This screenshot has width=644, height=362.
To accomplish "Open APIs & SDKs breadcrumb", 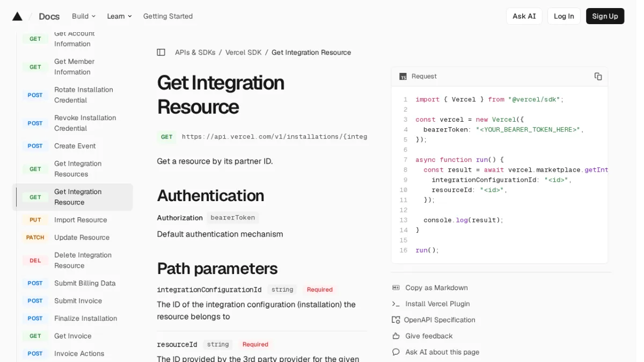I will tap(195, 53).
